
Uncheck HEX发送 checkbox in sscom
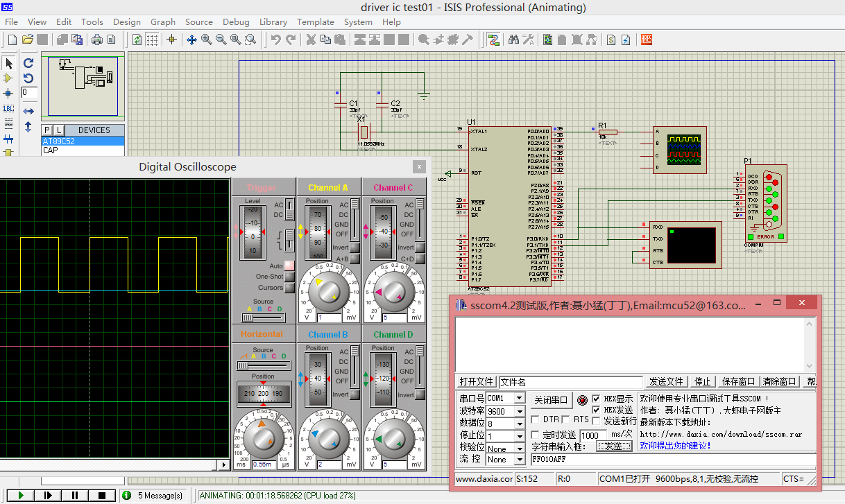point(597,410)
